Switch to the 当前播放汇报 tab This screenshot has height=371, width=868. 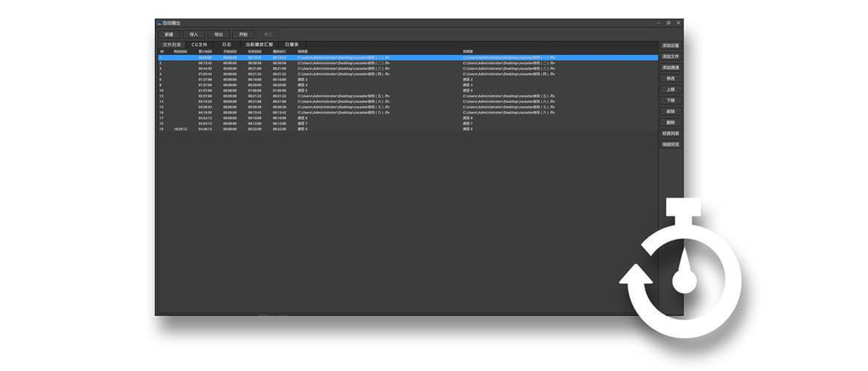pos(259,45)
